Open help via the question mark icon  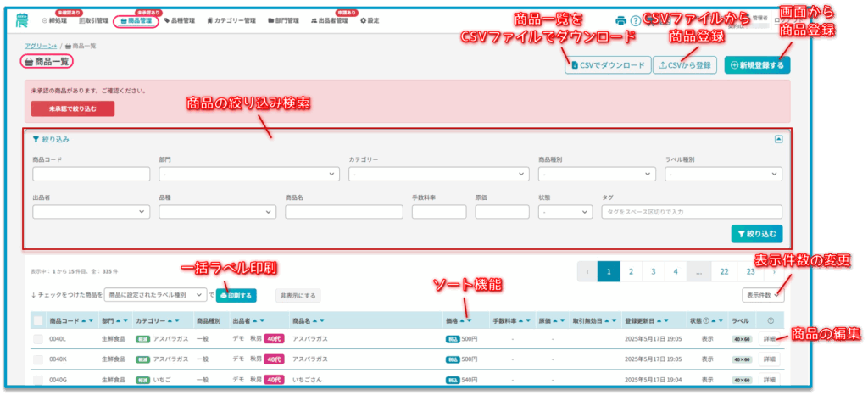(x=635, y=20)
